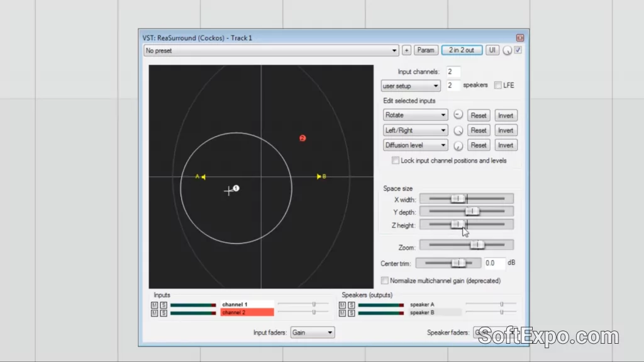This screenshot has width=644, height=362.
Task: Check Lock input channel positions and levels
Action: coord(395,161)
